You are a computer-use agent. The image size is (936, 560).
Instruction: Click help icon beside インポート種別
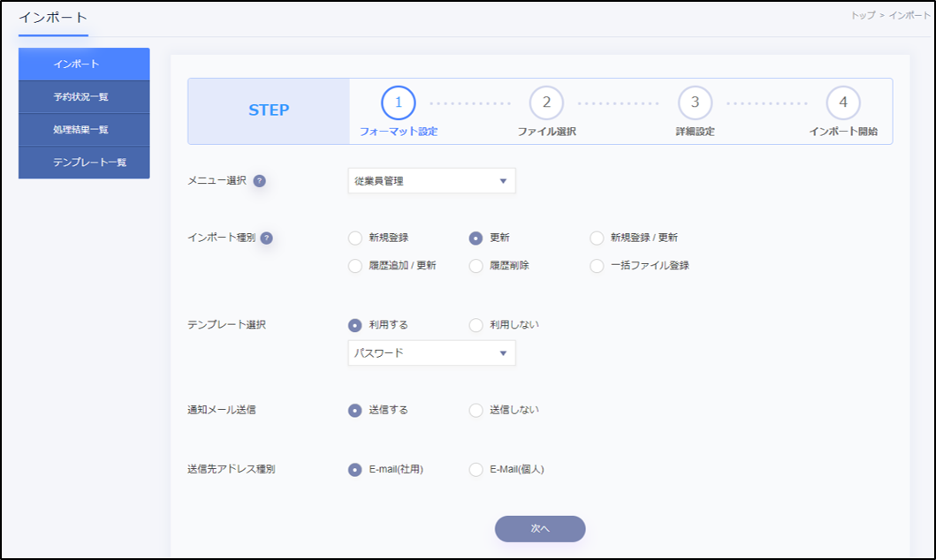click(266, 238)
